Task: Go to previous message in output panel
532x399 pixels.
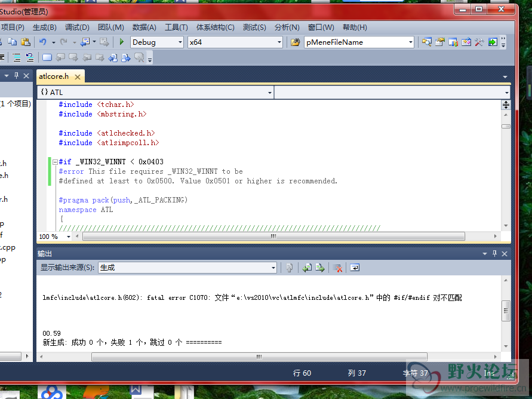Action: (x=307, y=268)
